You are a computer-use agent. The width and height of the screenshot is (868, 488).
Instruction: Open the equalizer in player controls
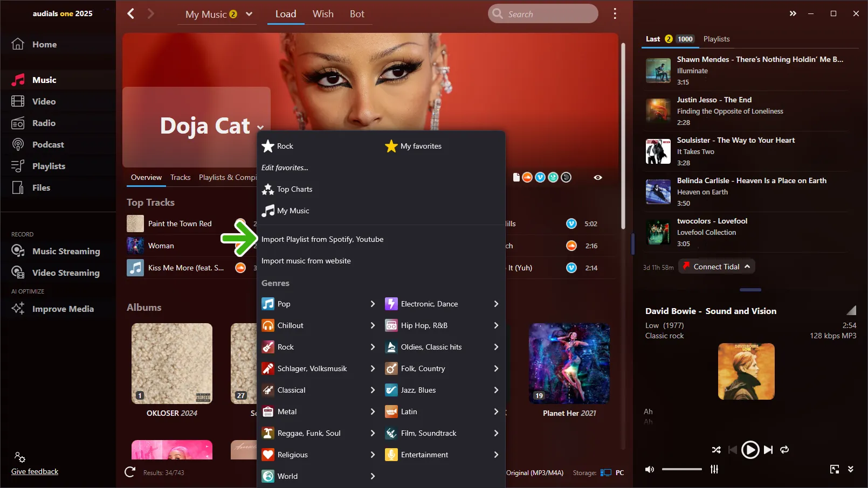[714, 469]
